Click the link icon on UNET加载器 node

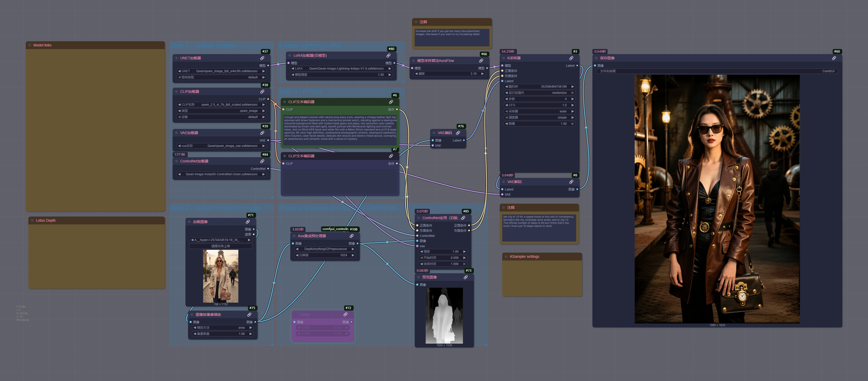[262, 58]
